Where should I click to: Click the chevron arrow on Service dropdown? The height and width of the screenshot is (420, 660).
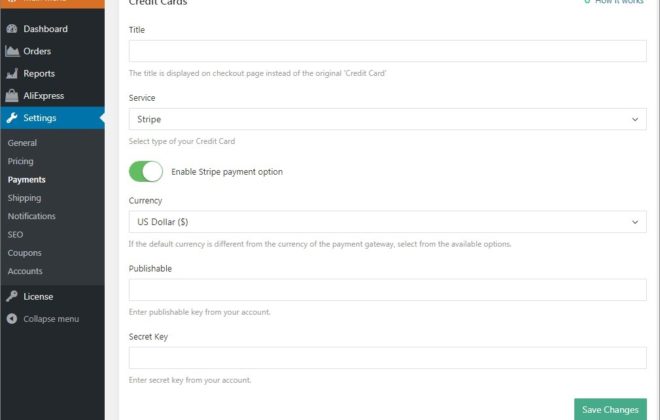coord(635,120)
